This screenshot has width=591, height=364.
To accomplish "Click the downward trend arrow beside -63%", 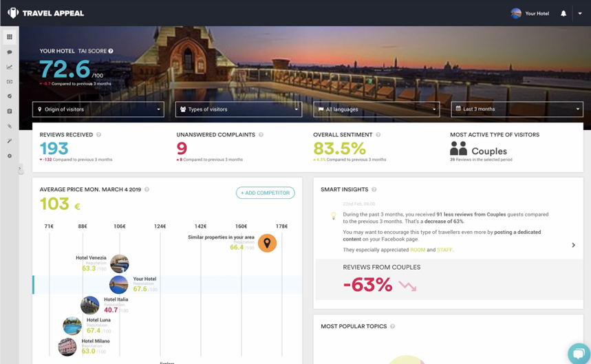I will click(408, 286).
